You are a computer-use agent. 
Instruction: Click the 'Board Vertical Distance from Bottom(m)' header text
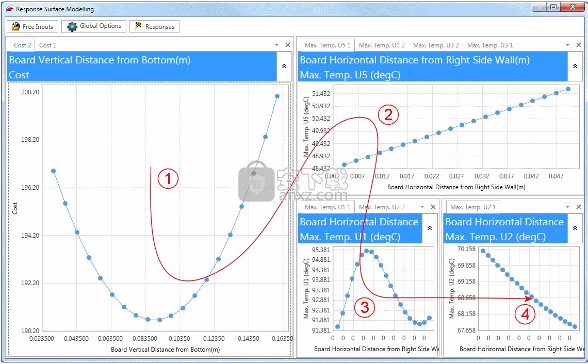point(100,60)
